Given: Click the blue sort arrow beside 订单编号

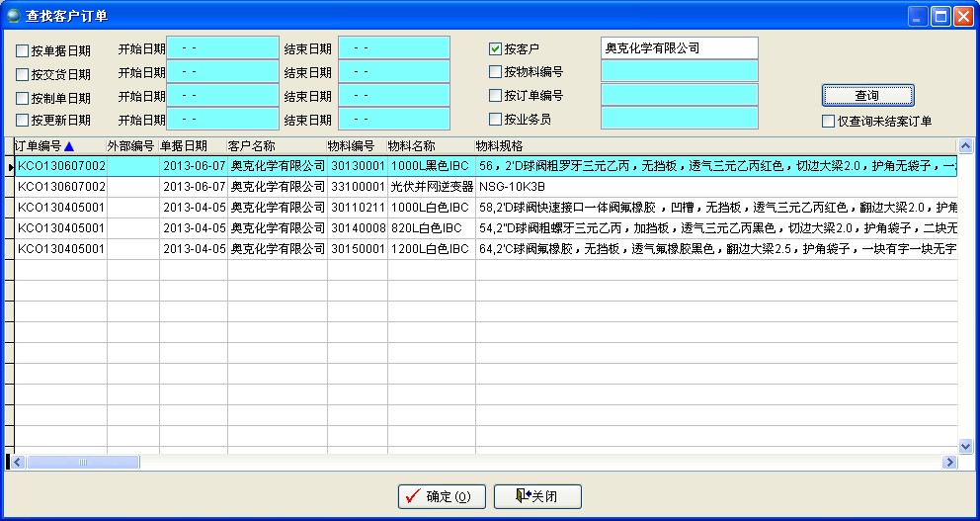Looking at the screenshot, I should pos(69,146).
